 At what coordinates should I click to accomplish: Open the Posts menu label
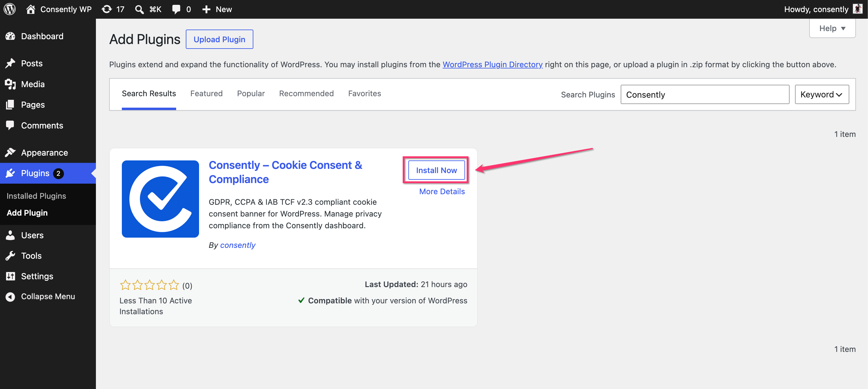[x=32, y=63]
